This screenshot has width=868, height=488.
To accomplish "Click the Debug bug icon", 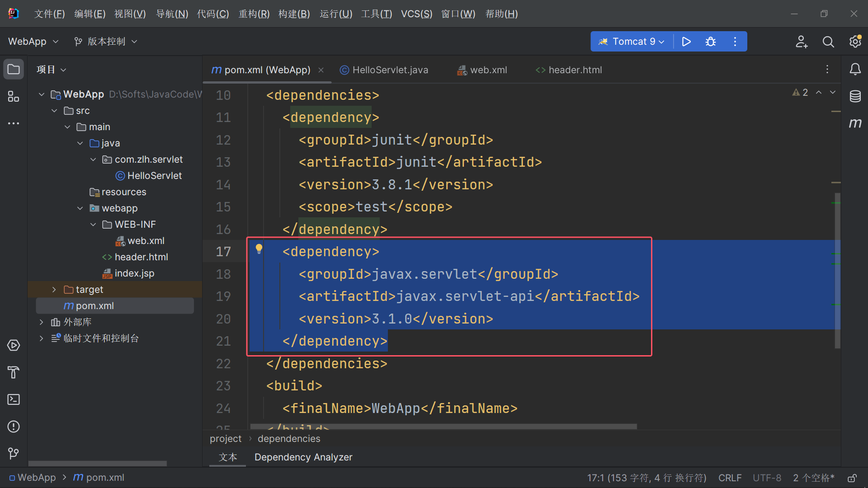I will click(710, 42).
